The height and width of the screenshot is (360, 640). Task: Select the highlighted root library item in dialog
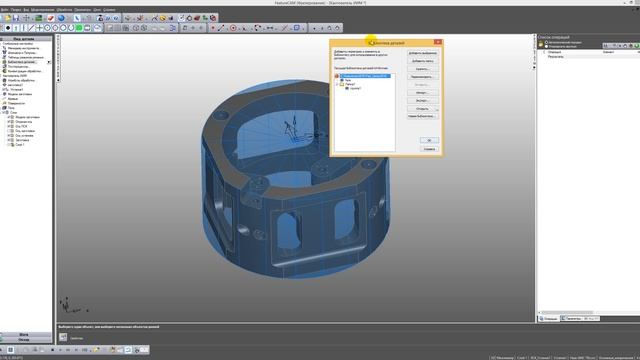[x=365, y=76]
